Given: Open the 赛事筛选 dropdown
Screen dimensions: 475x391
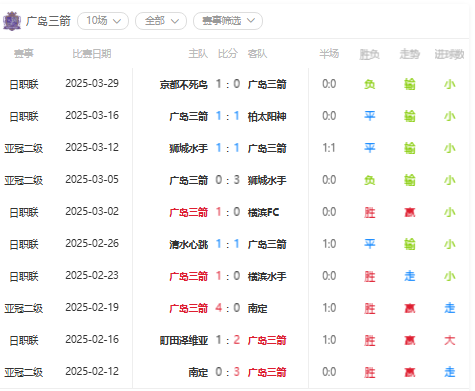Looking at the screenshot, I should pyautogui.click(x=228, y=21).
